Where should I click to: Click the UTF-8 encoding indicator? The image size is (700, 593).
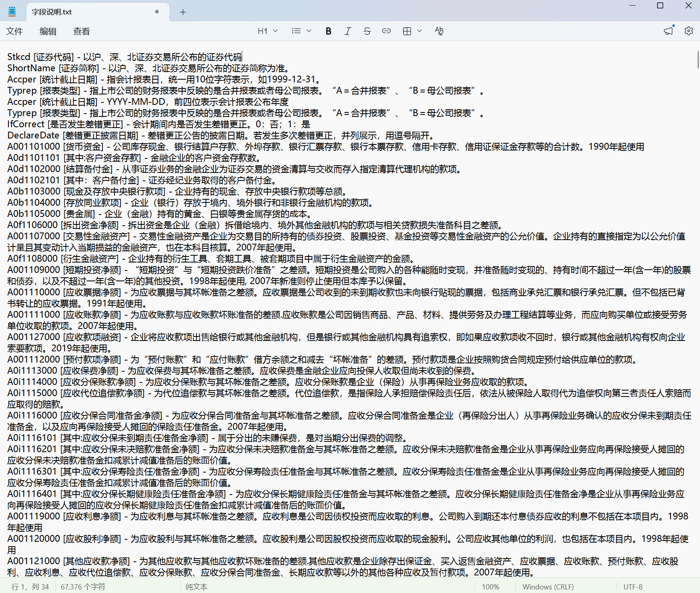(633, 587)
